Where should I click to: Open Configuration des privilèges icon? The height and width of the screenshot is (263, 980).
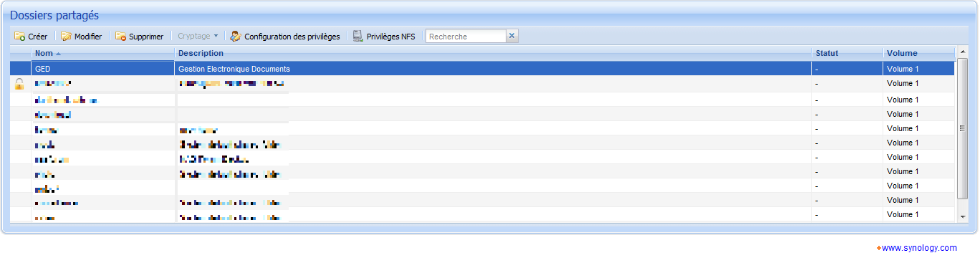point(236,37)
